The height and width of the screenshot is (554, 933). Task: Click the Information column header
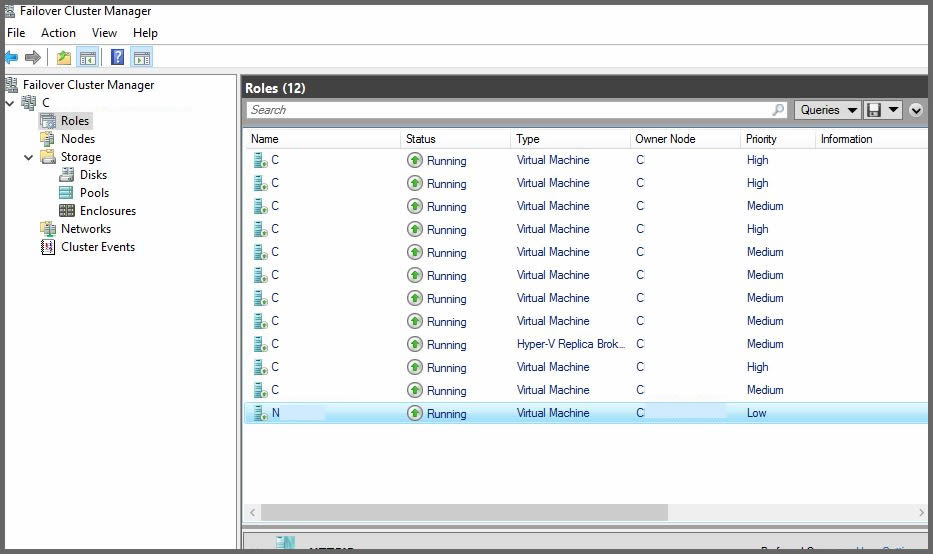click(x=871, y=139)
